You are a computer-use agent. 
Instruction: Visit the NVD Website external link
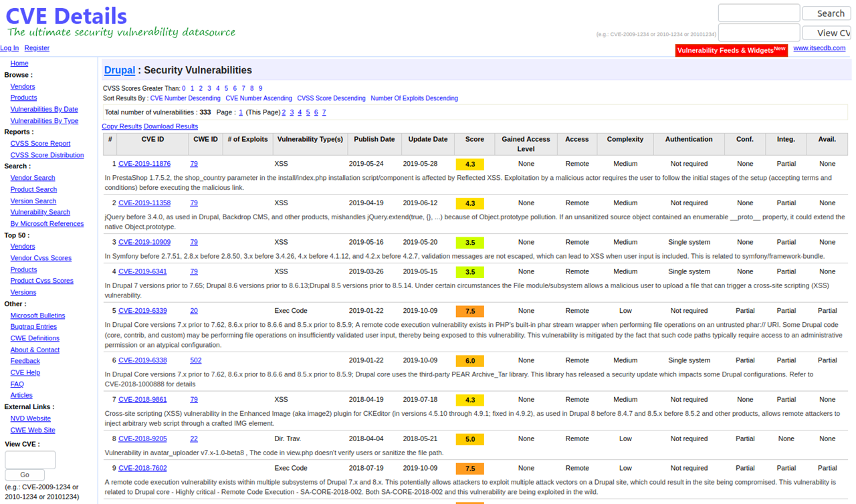[31, 418]
